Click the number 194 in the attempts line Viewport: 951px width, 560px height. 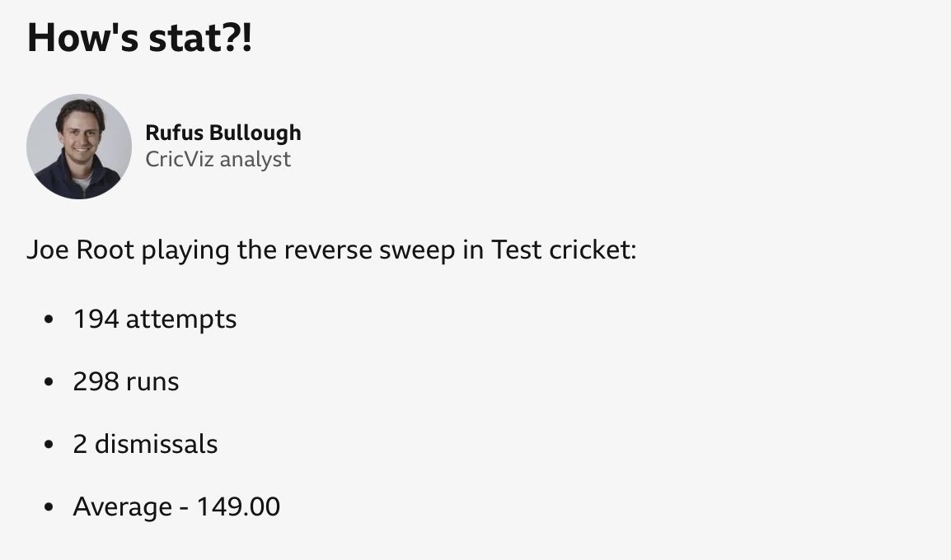[x=96, y=320]
